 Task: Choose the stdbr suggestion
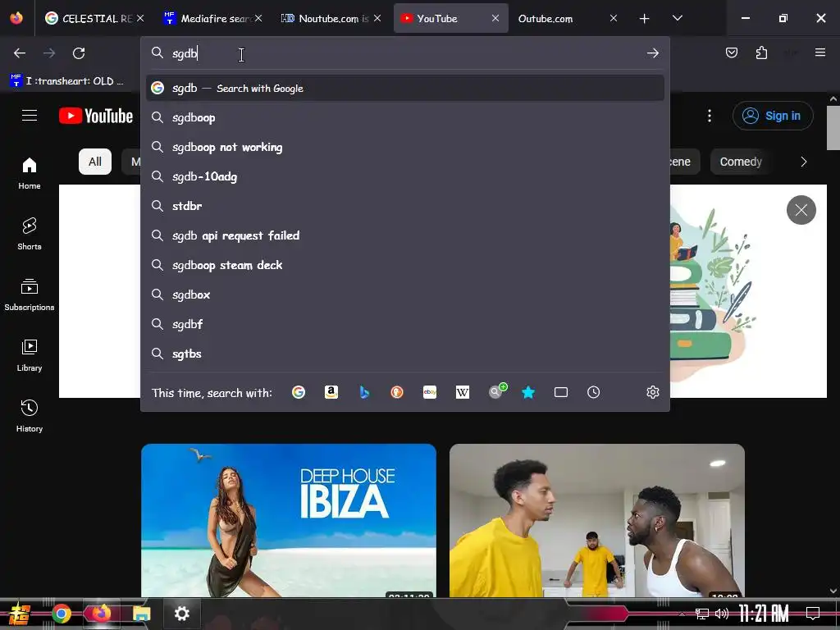pyautogui.click(x=405, y=206)
